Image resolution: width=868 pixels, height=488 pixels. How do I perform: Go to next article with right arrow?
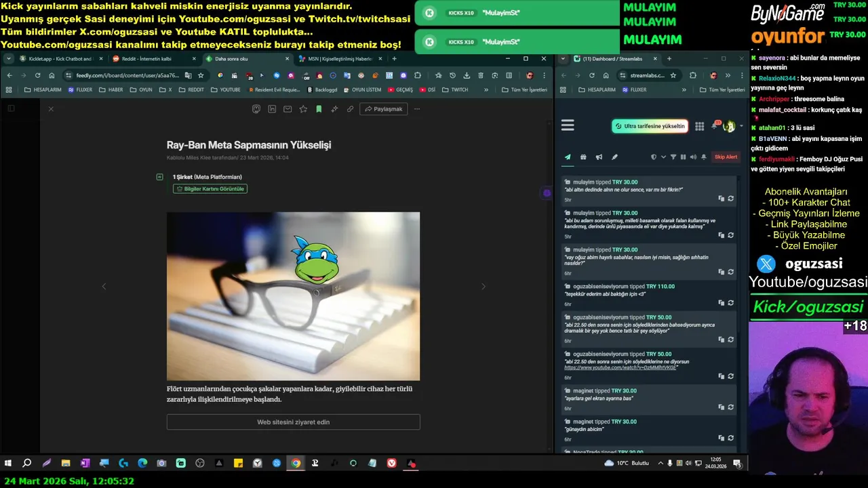click(484, 287)
